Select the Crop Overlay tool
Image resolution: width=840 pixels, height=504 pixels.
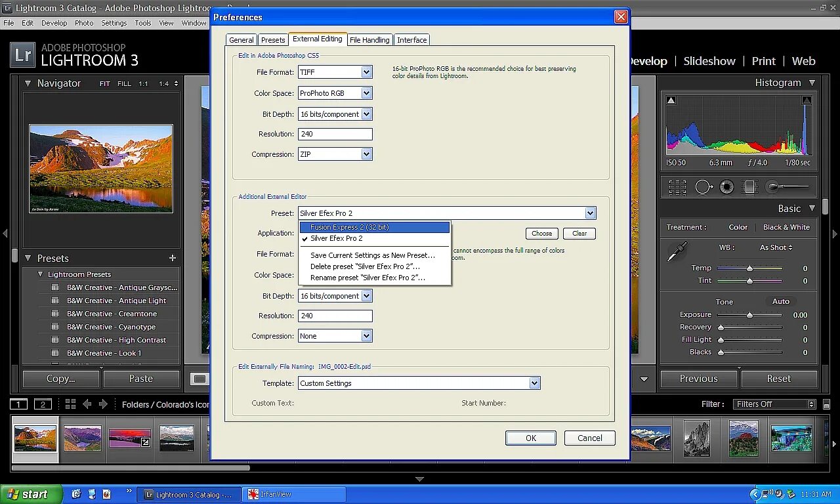point(677,187)
